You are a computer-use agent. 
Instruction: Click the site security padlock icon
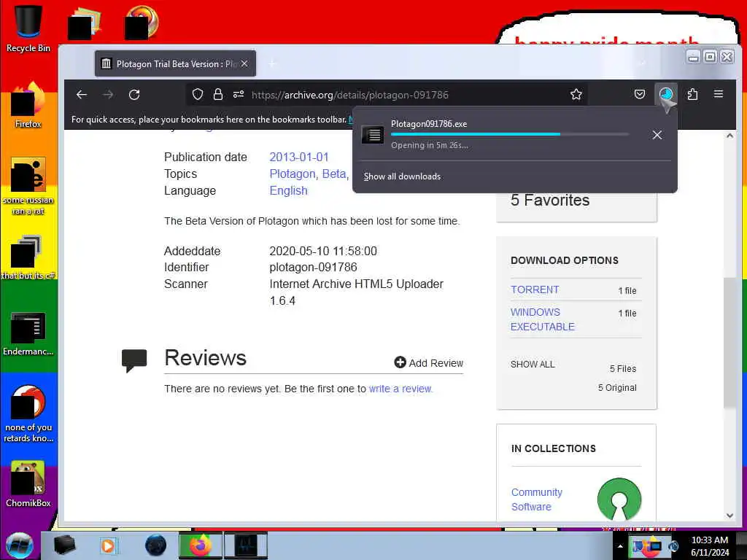217,94
